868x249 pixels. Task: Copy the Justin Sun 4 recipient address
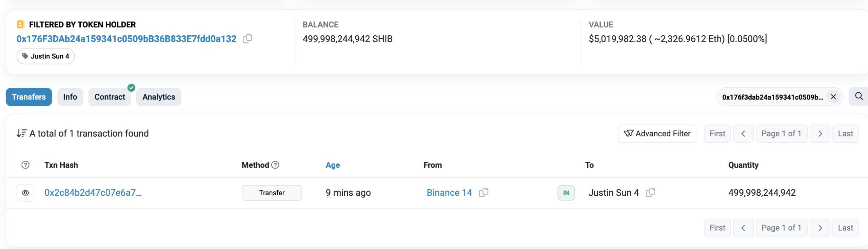pos(650,193)
